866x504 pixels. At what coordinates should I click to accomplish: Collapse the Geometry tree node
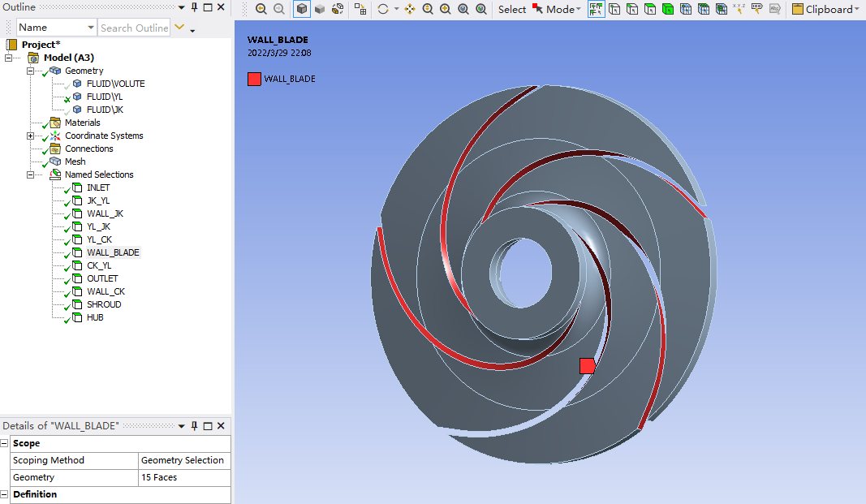tap(31, 71)
